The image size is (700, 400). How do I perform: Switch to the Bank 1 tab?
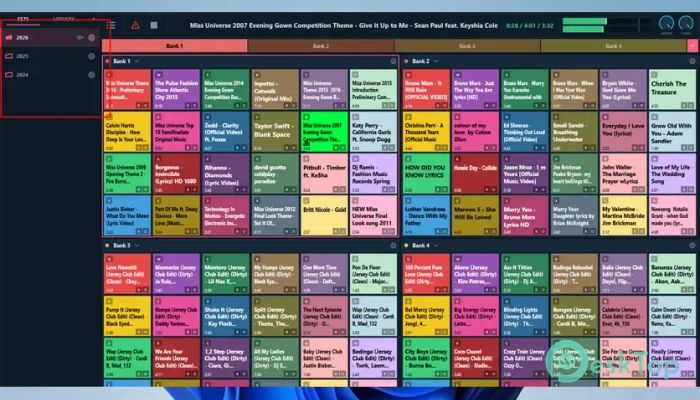(175, 46)
